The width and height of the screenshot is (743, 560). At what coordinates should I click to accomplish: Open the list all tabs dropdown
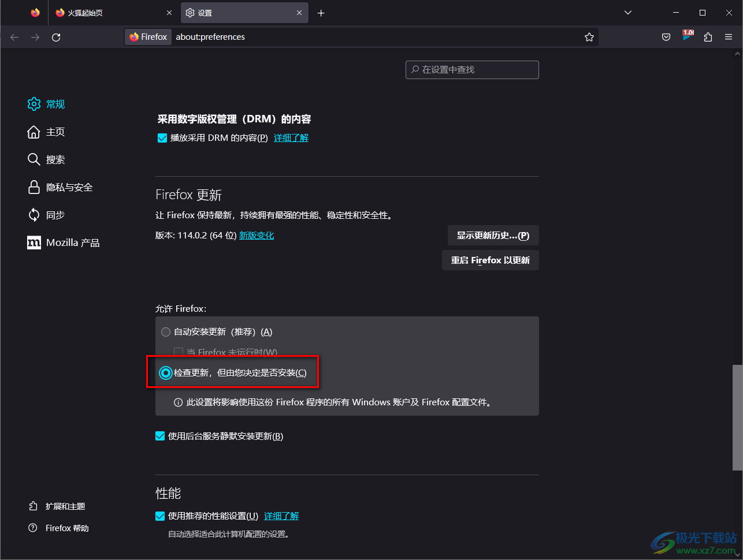628,13
